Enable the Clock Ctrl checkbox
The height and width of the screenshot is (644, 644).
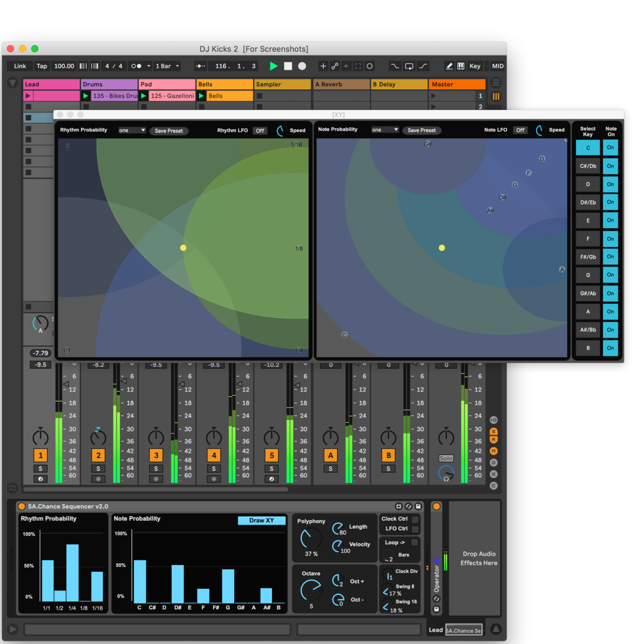point(415,519)
